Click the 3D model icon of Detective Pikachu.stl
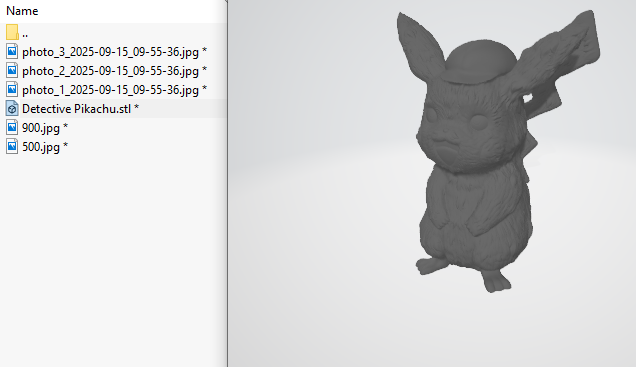This screenshot has height=367, width=636. click(x=12, y=109)
